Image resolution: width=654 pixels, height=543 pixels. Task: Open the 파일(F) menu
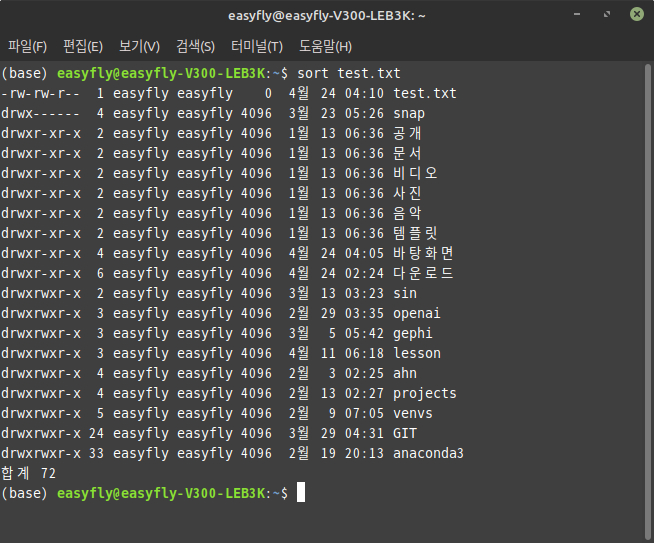tap(28, 46)
